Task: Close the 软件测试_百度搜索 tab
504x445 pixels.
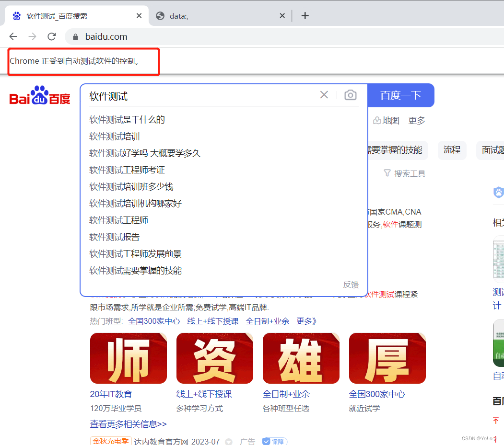Action: 139,15
